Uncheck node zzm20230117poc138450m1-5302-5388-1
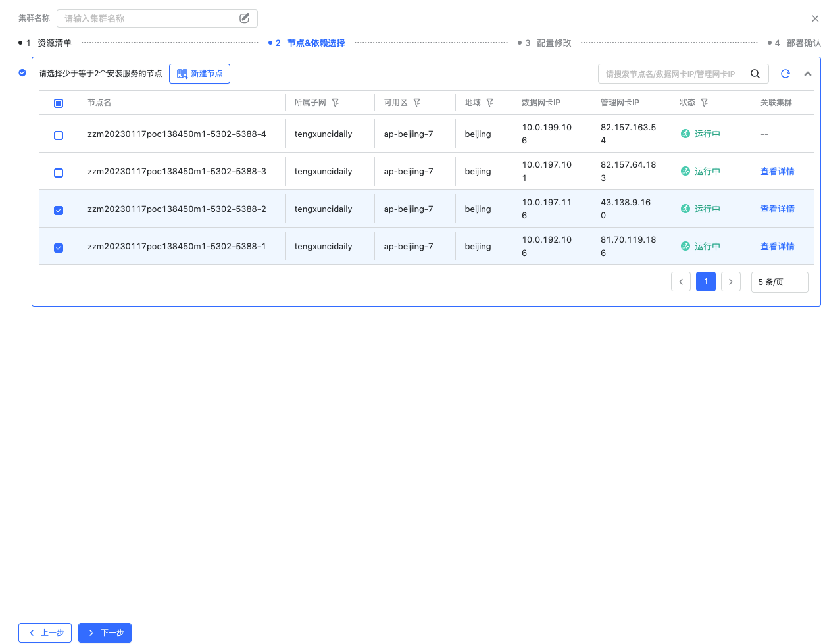 pos(59,248)
